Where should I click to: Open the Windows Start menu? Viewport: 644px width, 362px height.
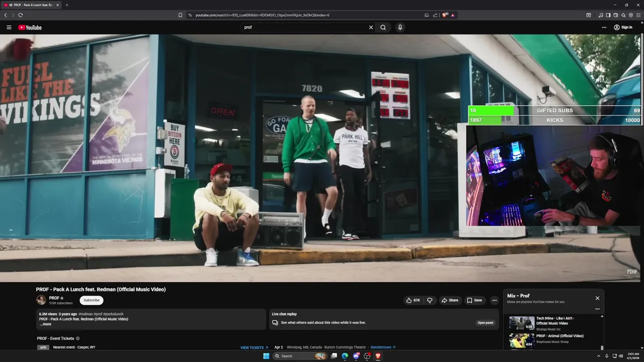(x=266, y=356)
